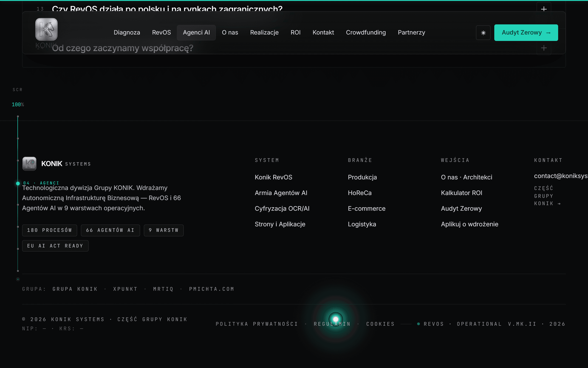Click the "180 PROCESÓW" badge
The width and height of the screenshot is (588, 368).
[x=50, y=230]
